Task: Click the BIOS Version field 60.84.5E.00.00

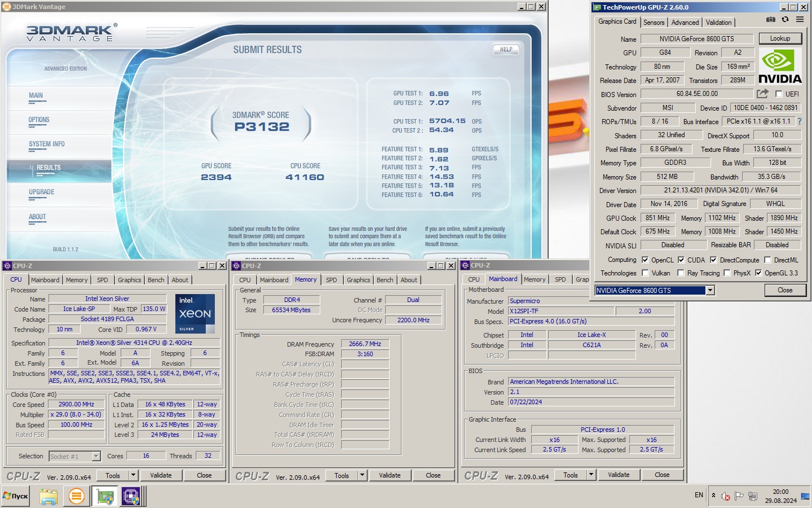Action: pyautogui.click(x=697, y=94)
